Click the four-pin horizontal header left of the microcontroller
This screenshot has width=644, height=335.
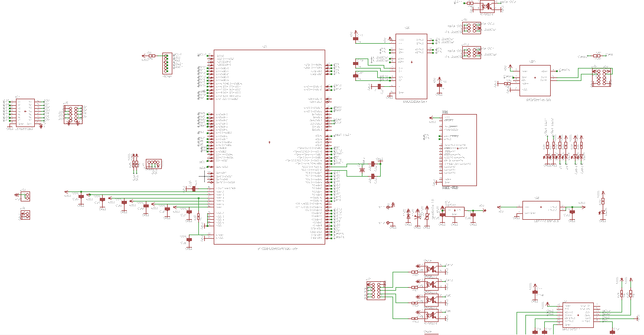(153, 164)
